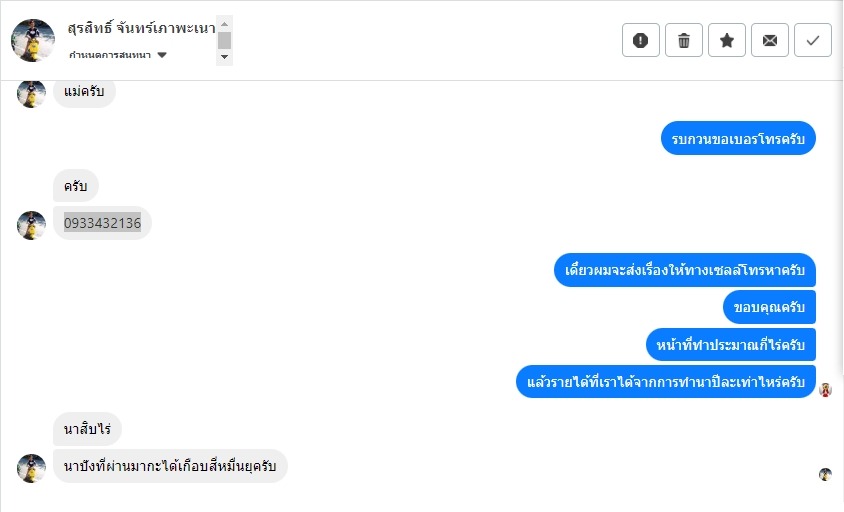Viewport: 844px width, 512px height.
Task: Mark conversation as spam with exclamation icon
Action: [641, 40]
